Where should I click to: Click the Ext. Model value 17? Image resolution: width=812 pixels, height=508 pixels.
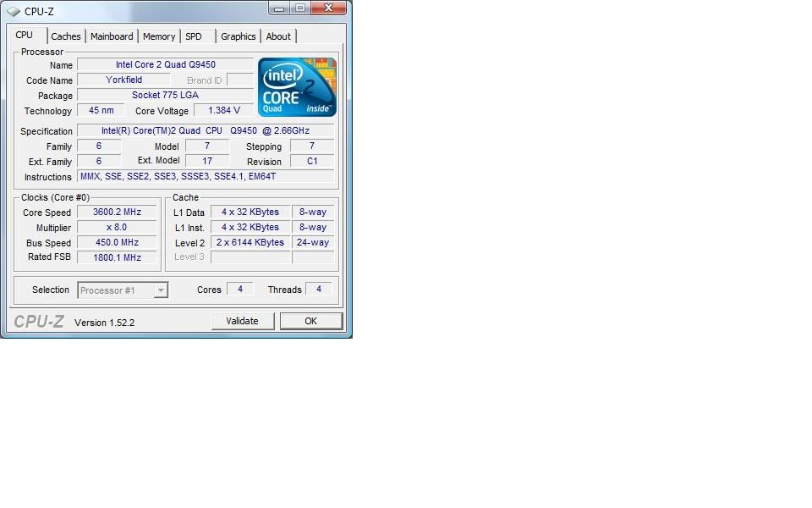(x=207, y=161)
